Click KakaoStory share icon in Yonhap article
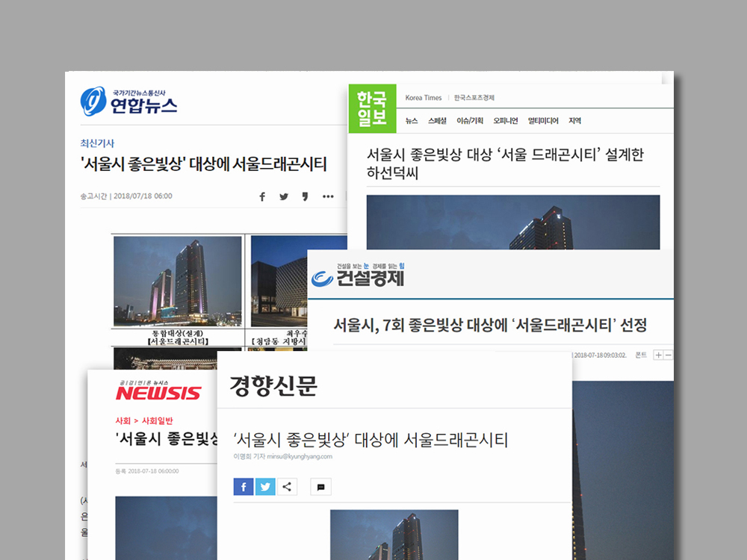Image resolution: width=747 pixels, height=560 pixels. 306,196
